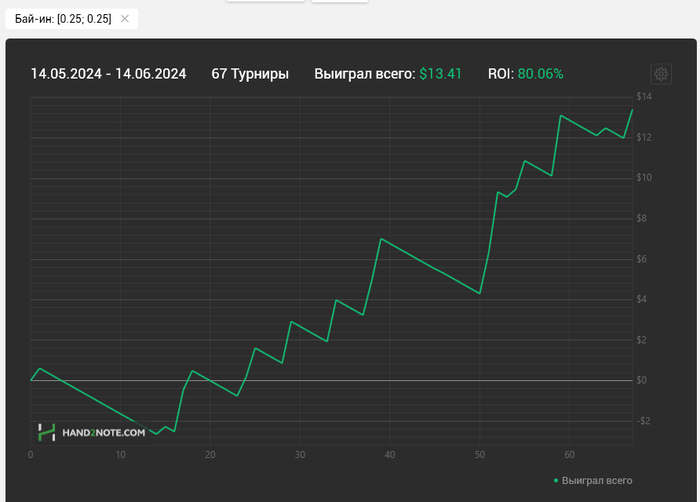Open chart settings gear icon
Image resolution: width=700 pixels, height=502 pixels.
[x=661, y=74]
